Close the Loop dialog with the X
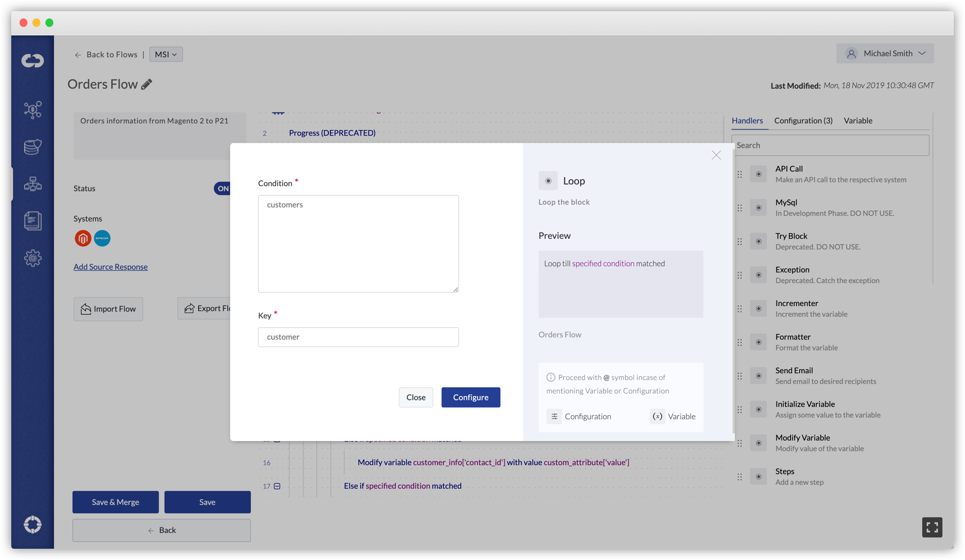The height and width of the screenshot is (560, 965). pyautogui.click(x=716, y=155)
